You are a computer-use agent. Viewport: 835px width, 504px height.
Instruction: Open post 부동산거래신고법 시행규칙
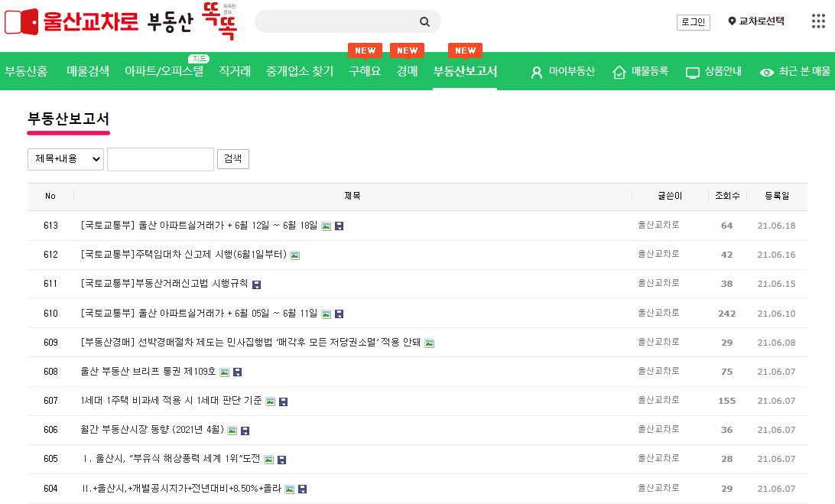(x=164, y=284)
